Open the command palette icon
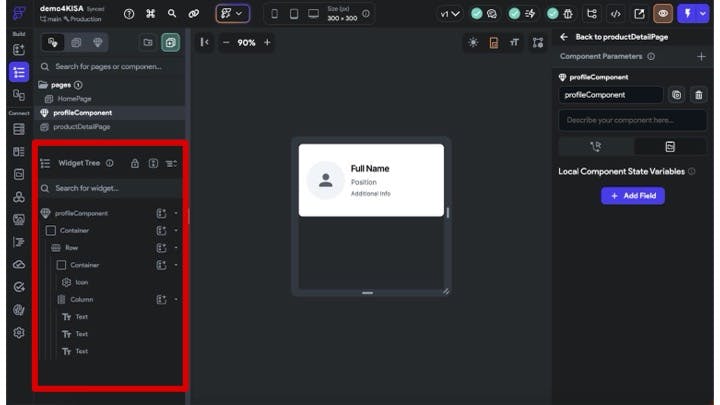Screen dimensions: 720x405 point(150,14)
